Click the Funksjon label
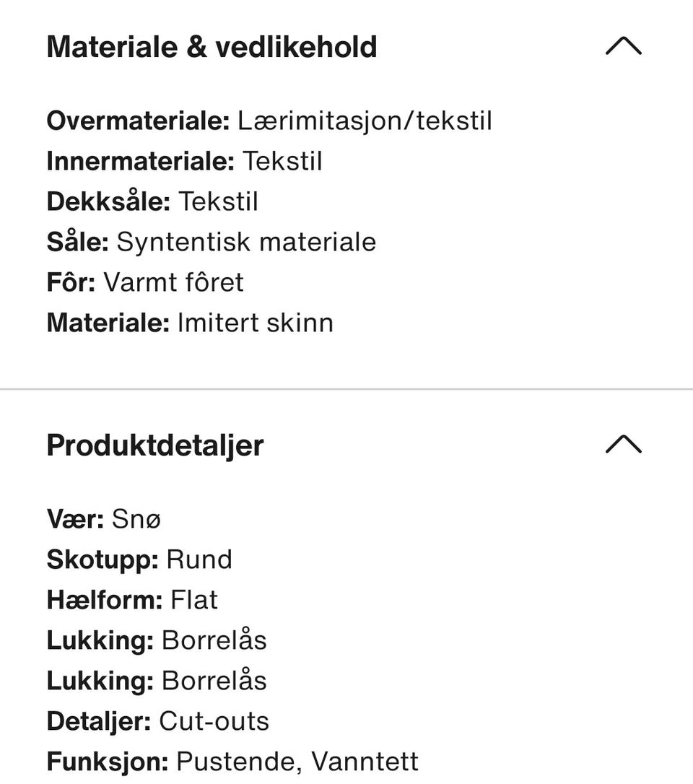 (x=108, y=762)
